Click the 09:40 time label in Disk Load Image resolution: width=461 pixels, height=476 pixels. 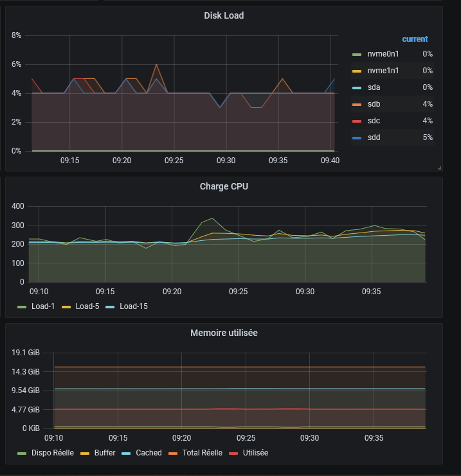(330, 161)
